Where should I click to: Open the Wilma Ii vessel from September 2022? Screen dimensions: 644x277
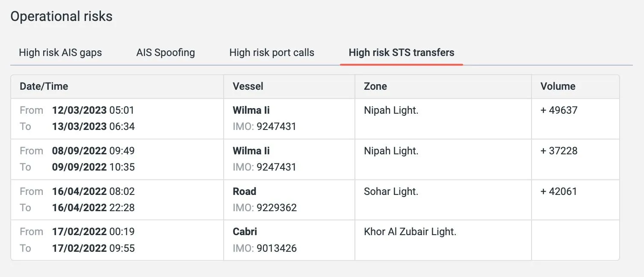[251, 151]
